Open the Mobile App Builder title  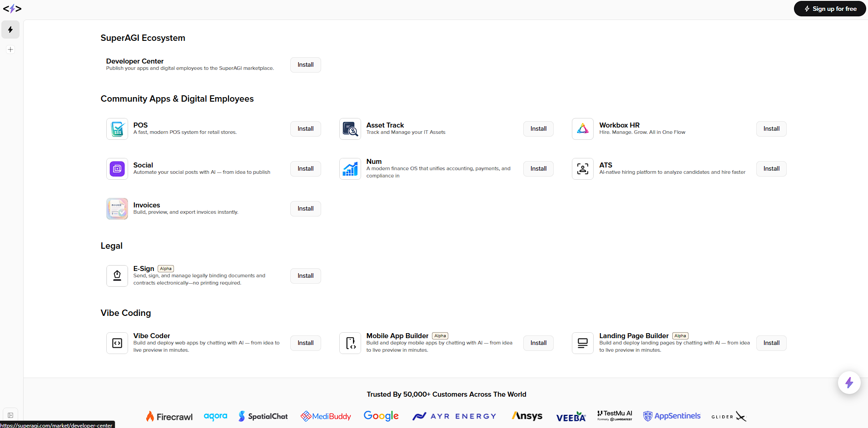(397, 336)
